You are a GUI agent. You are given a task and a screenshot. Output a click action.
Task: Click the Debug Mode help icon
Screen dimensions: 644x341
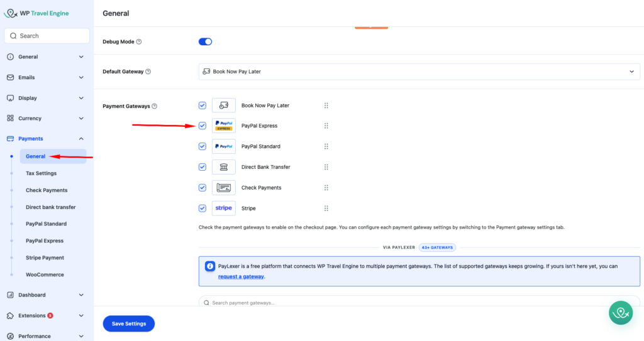click(139, 42)
